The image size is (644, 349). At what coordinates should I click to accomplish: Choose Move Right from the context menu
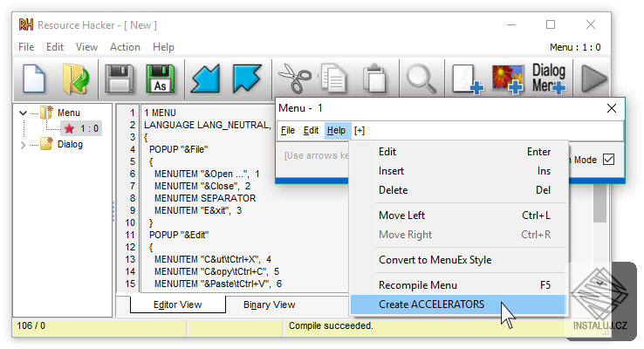pyautogui.click(x=458, y=235)
